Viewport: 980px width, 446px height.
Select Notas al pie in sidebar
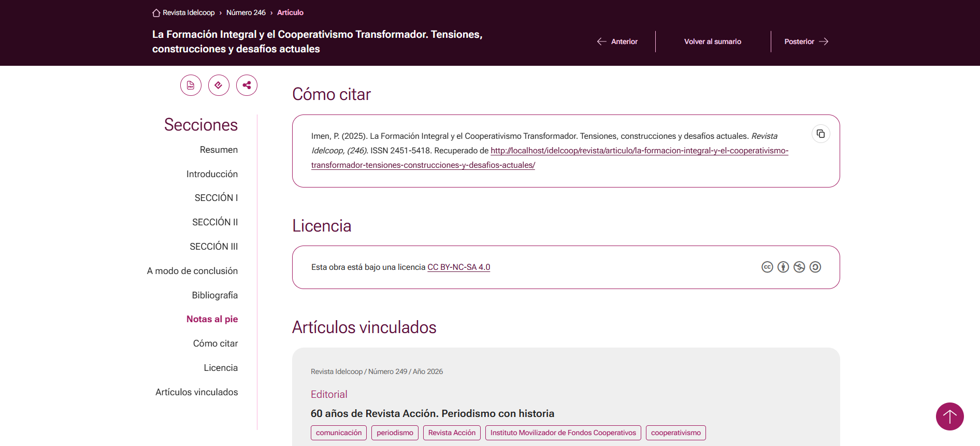pyautogui.click(x=212, y=319)
